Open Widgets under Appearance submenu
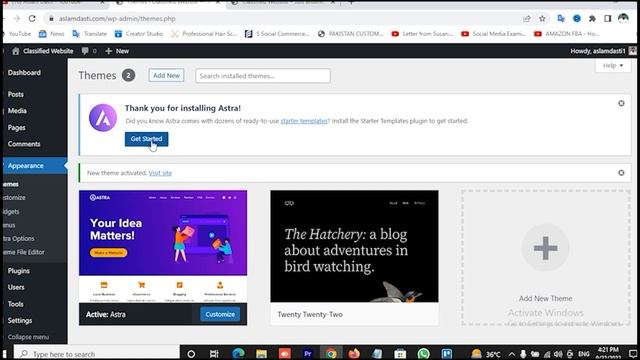The image size is (640, 360). point(11,212)
